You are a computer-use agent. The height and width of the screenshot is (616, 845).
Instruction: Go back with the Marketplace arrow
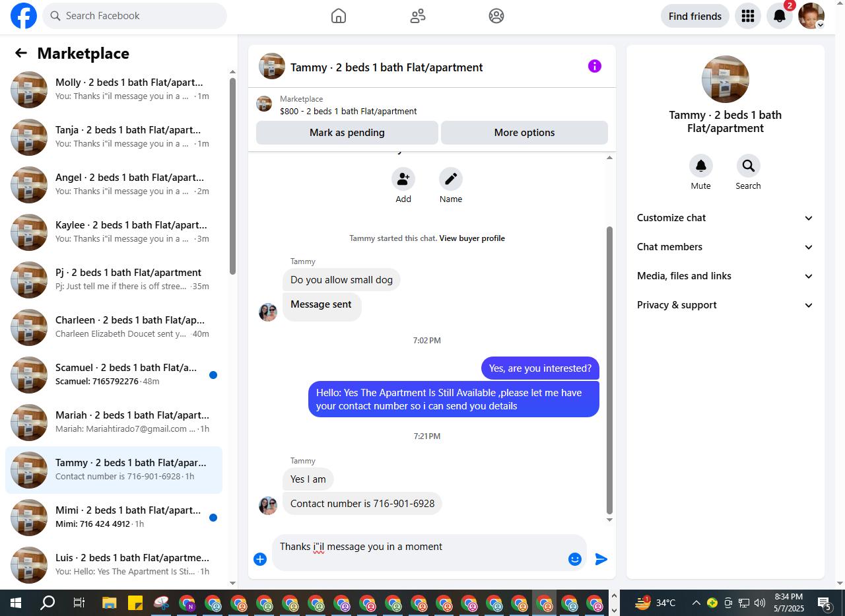coord(21,53)
